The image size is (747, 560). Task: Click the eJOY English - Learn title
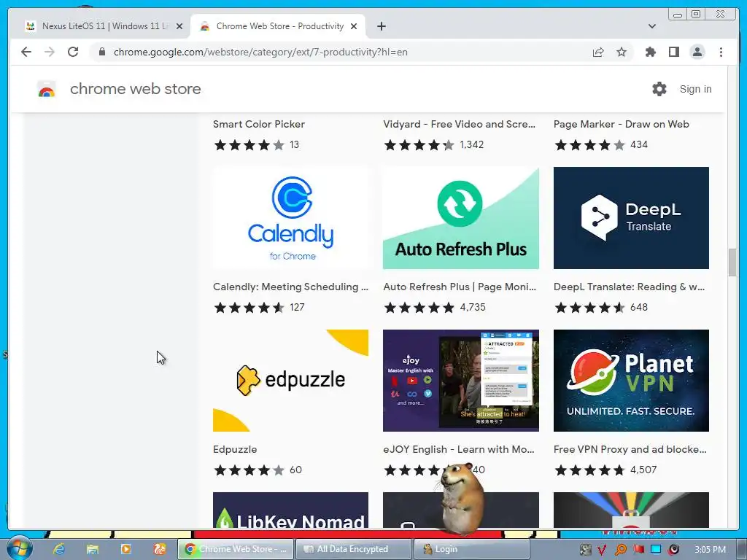(459, 449)
